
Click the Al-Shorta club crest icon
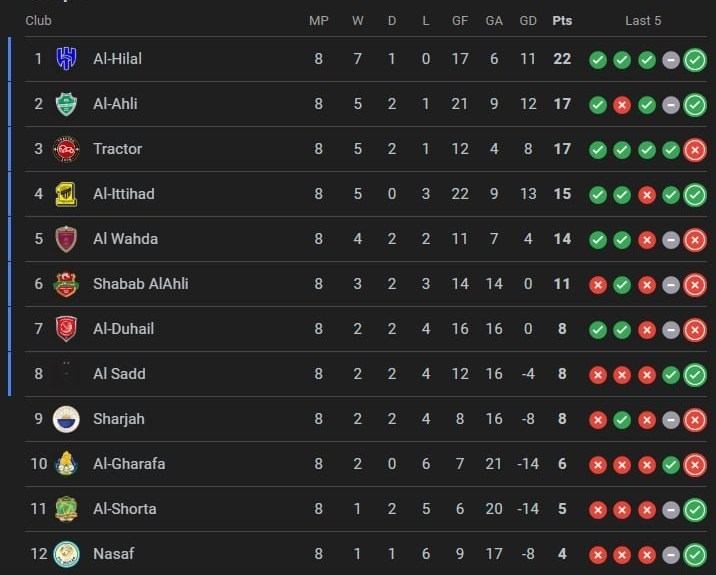(66, 509)
